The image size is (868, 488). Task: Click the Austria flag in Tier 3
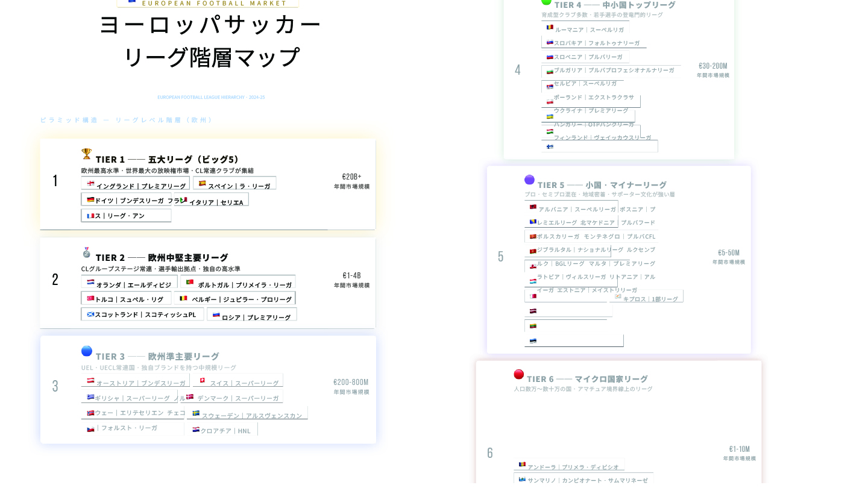click(x=90, y=380)
